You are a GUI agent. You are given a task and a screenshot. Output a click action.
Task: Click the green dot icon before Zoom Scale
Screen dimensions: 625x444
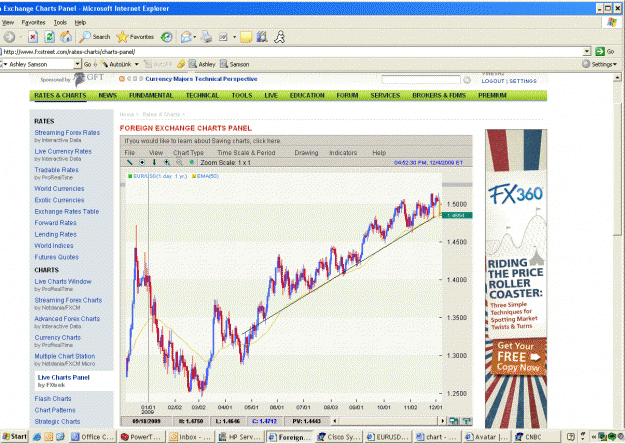192,162
